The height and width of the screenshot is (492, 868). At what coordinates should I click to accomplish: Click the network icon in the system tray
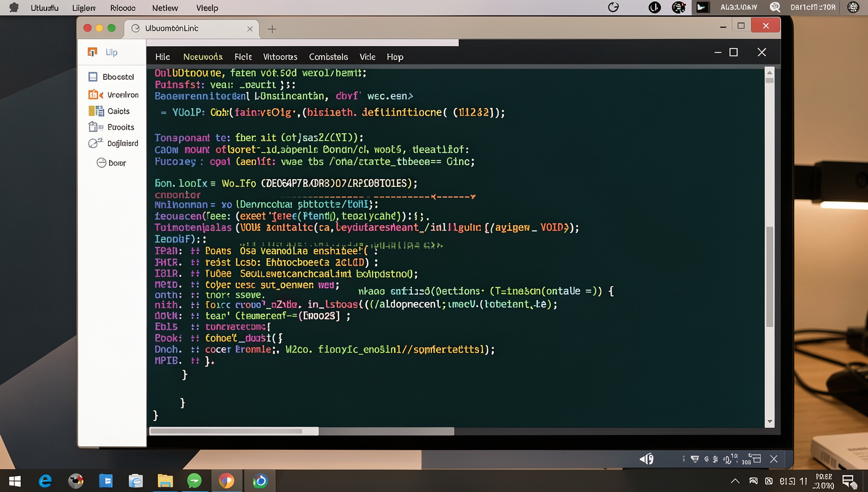(x=754, y=481)
